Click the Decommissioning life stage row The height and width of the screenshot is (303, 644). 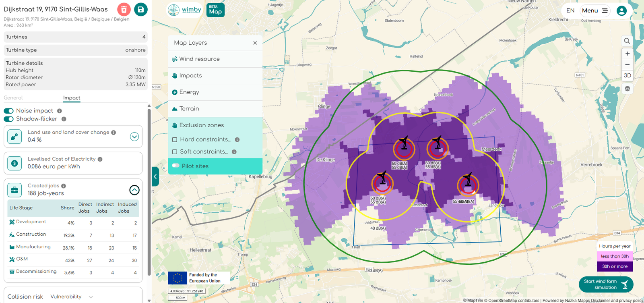pyautogui.click(x=73, y=272)
